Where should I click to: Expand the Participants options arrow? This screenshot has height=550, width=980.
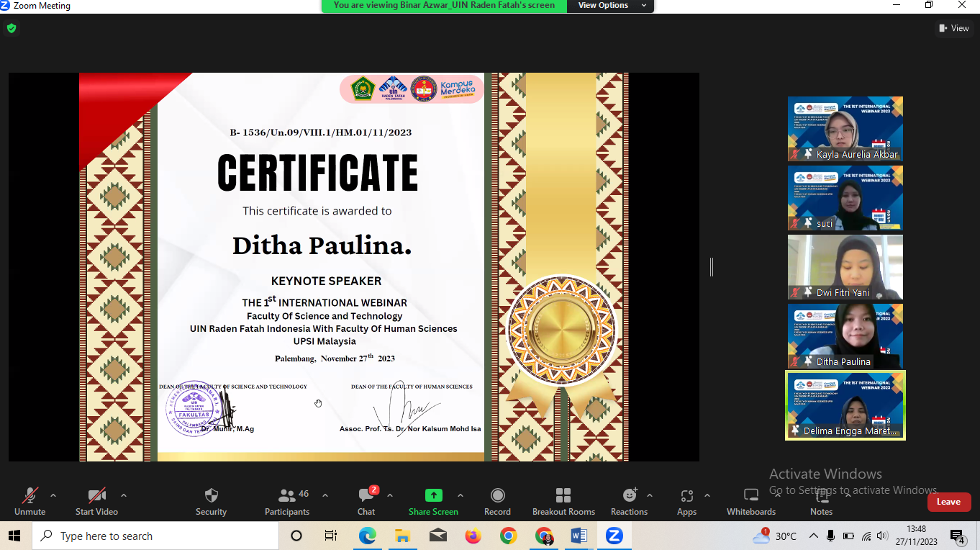(x=325, y=495)
